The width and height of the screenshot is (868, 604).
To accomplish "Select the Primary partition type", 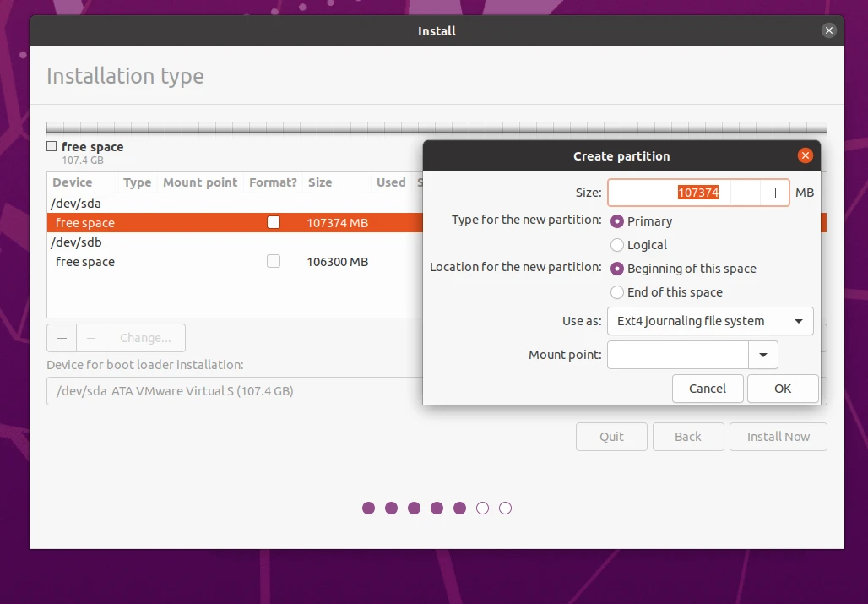I will click(x=617, y=221).
